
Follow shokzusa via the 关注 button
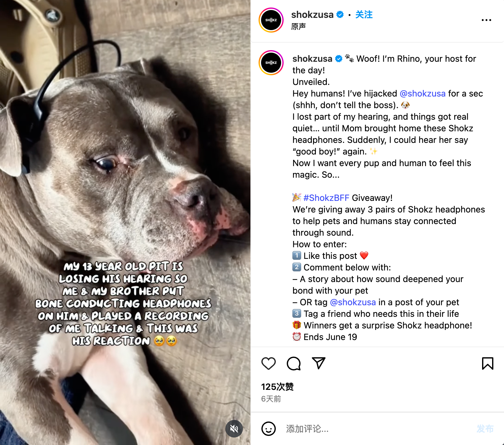point(364,14)
